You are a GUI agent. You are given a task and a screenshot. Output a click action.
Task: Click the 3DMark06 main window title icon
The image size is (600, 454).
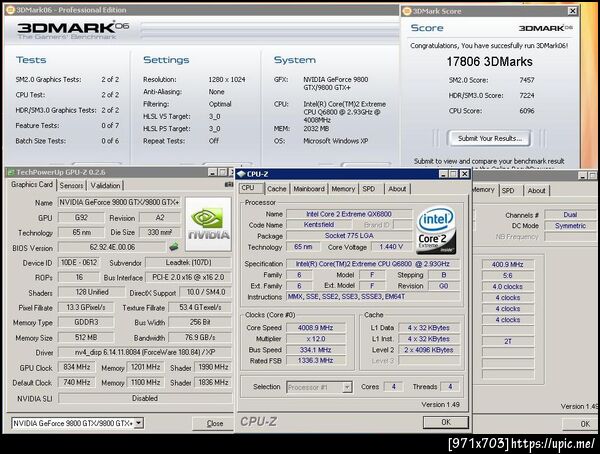10,10
